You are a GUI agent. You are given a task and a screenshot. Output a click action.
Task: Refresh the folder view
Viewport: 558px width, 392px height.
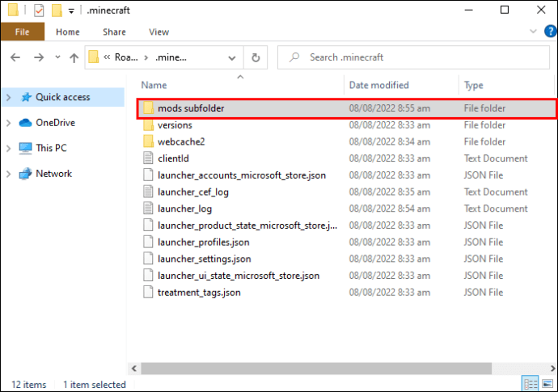[x=256, y=57]
